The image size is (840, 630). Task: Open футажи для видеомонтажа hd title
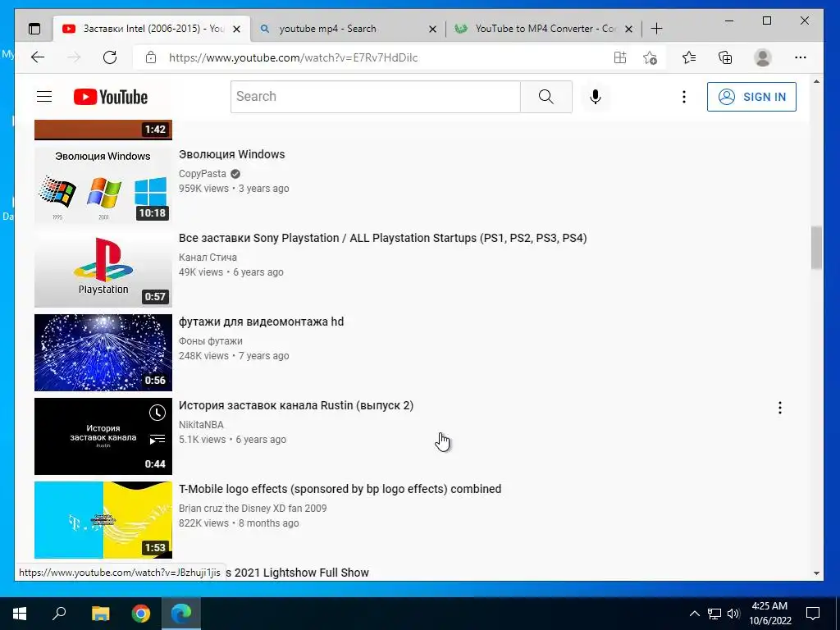point(262,322)
